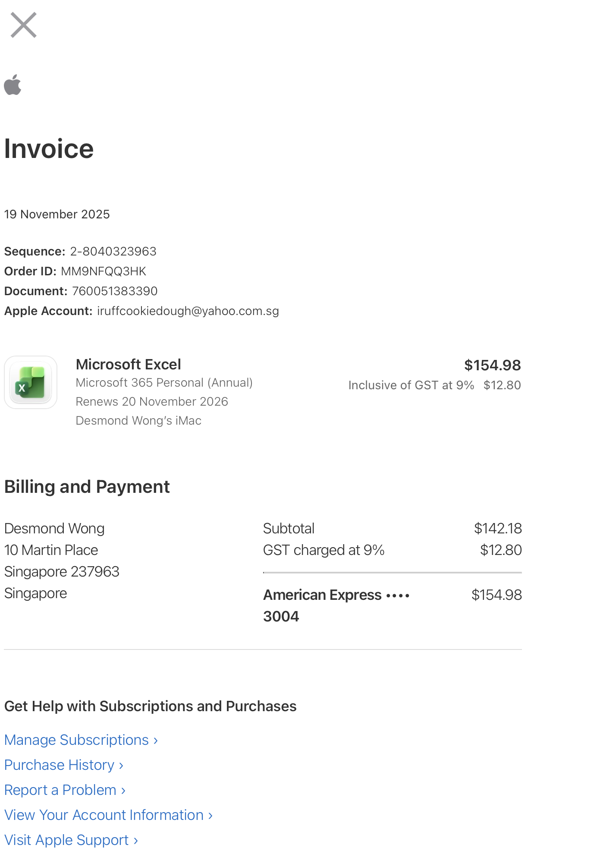Click the American Express payment method text
Viewport: 616px width, 851px height.
pos(323,595)
